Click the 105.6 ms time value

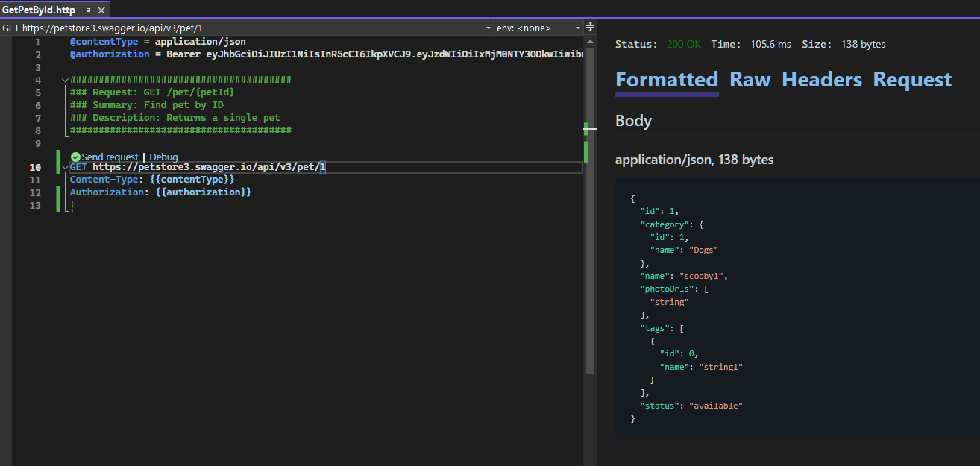770,44
